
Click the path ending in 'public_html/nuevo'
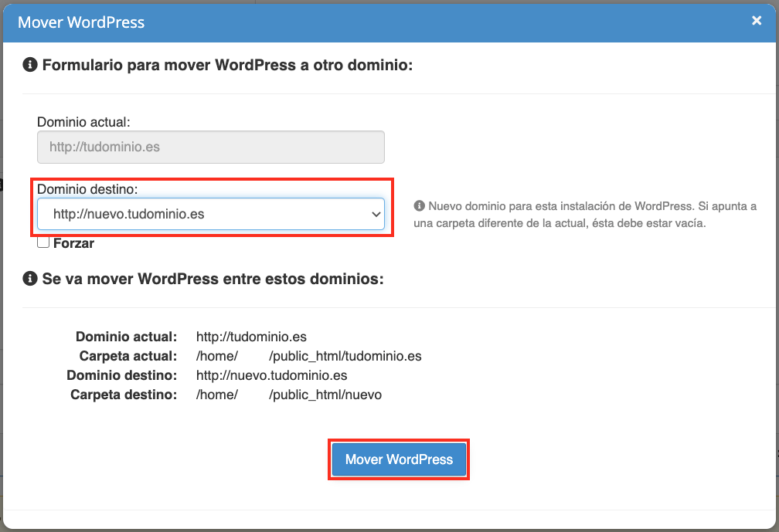pos(289,395)
